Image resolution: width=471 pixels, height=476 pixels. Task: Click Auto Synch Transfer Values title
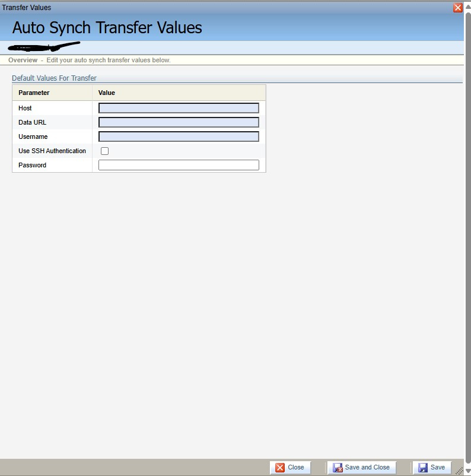coord(107,28)
